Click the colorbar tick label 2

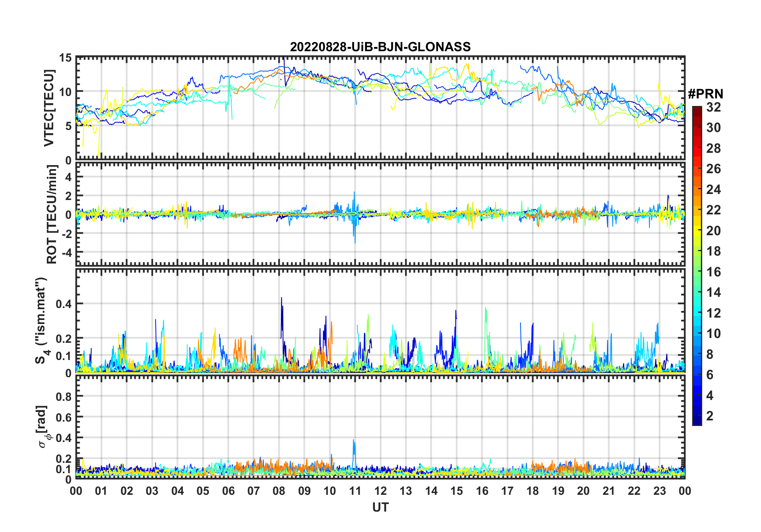710,416
